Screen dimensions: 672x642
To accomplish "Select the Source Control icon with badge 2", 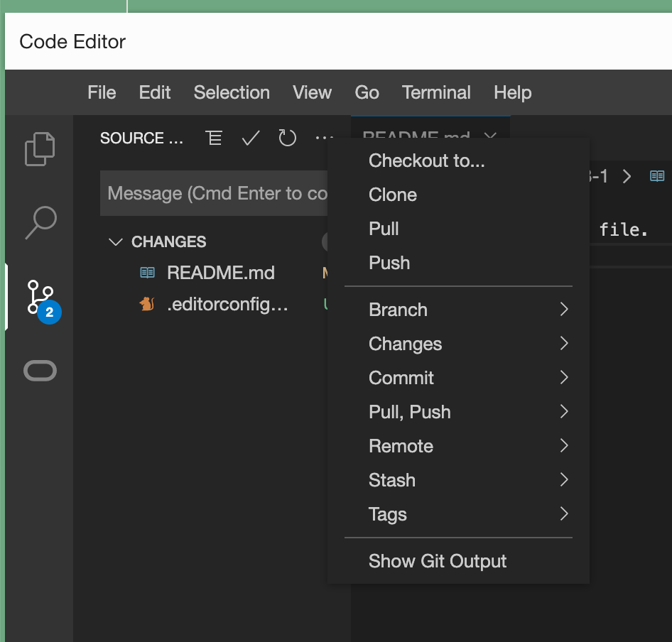I will pyautogui.click(x=39, y=297).
